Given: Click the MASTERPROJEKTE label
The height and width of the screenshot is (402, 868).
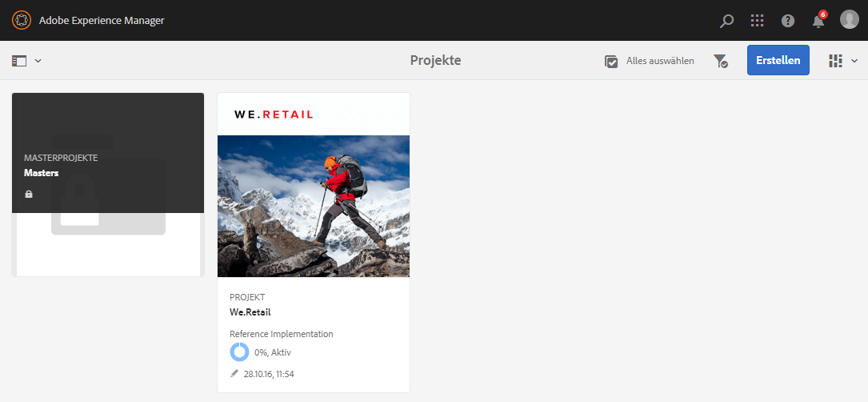Looking at the screenshot, I should pyautogui.click(x=61, y=158).
